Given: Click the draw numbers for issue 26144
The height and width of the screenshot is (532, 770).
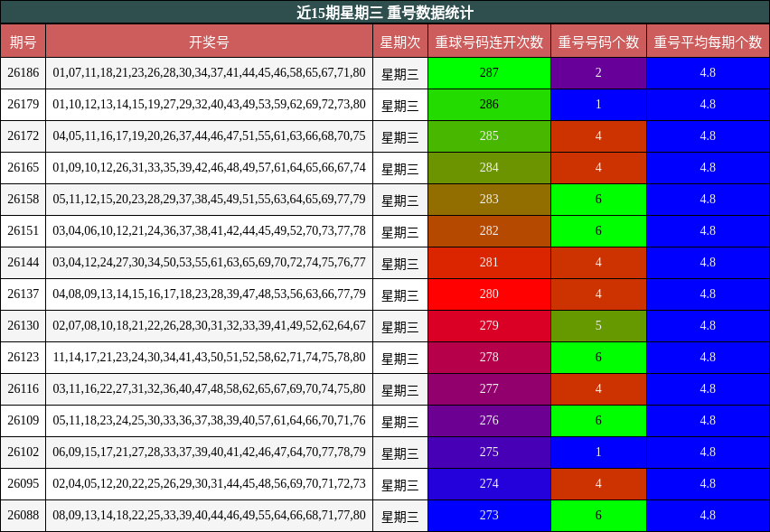Looking at the screenshot, I should click(209, 263).
